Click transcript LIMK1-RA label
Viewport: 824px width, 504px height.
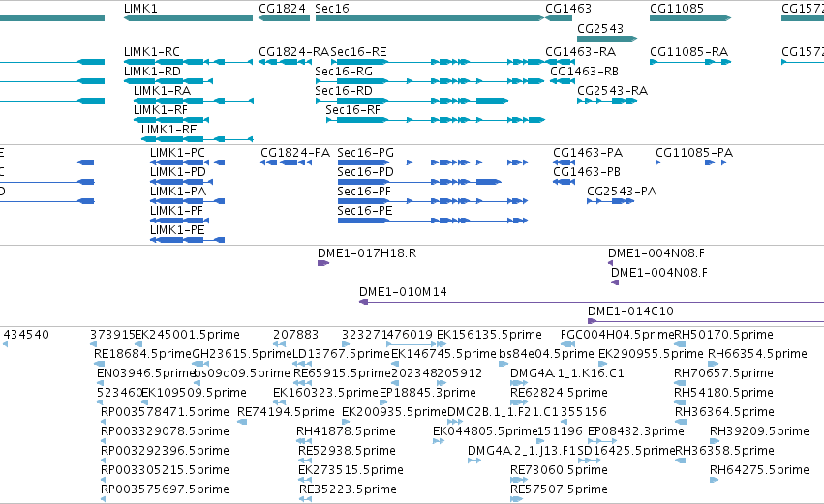[x=162, y=91]
